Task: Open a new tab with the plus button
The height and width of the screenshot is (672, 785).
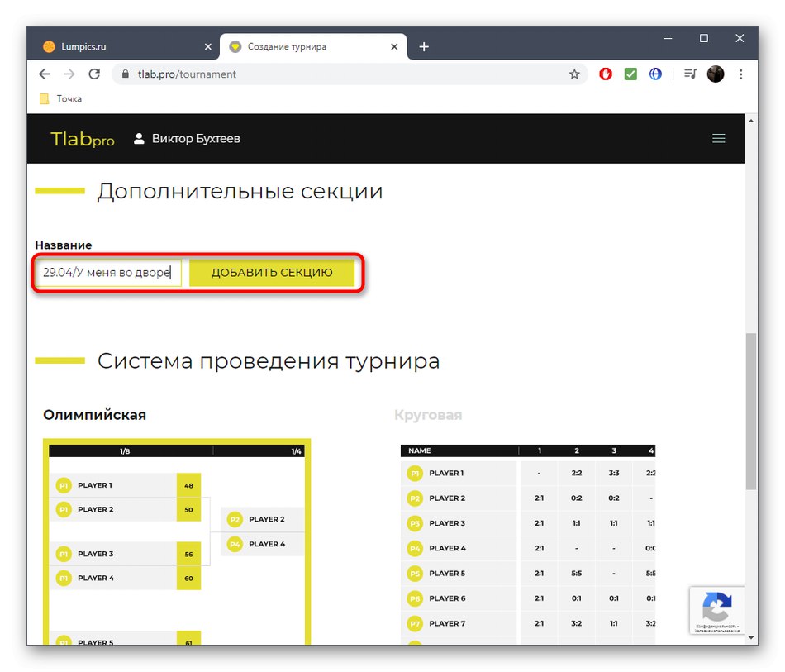Action: coord(424,46)
